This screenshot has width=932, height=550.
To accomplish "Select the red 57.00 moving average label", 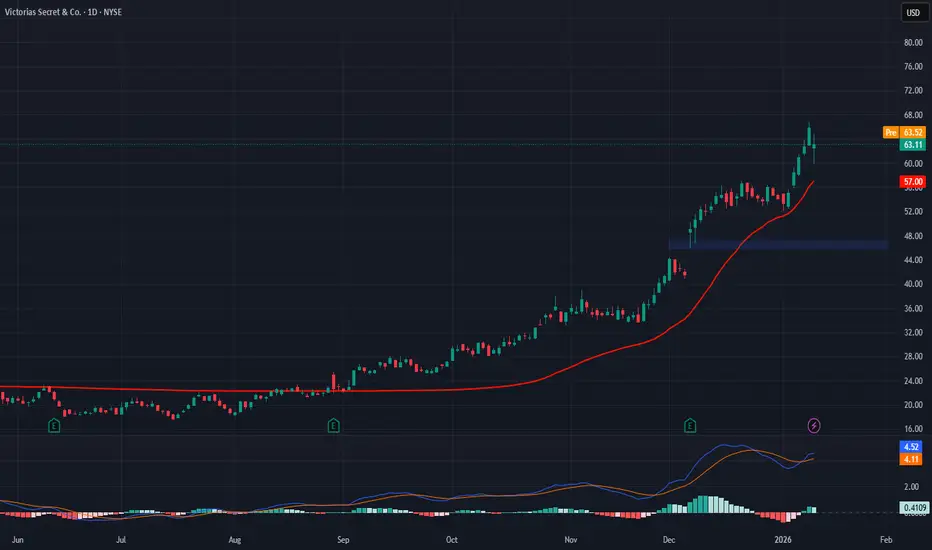I will pyautogui.click(x=913, y=181).
